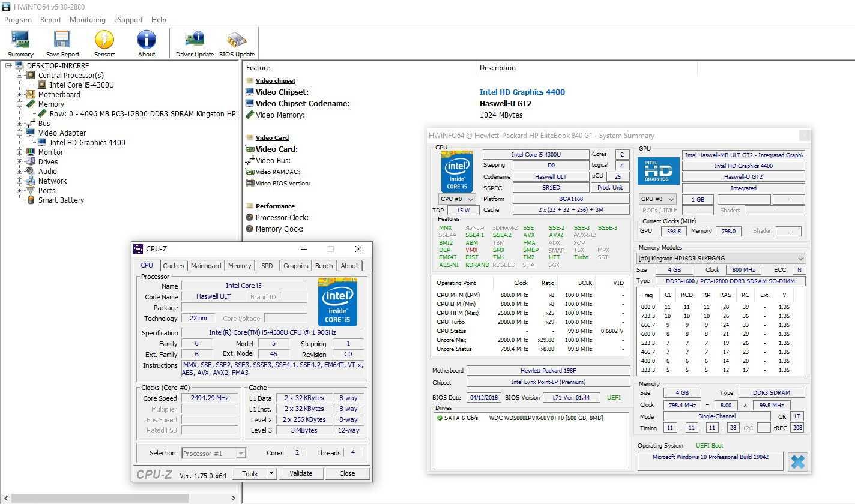This screenshot has height=504, width=855.
Task: Open the Tools dropdown arrow in CPU-Z
Action: pos(272,473)
